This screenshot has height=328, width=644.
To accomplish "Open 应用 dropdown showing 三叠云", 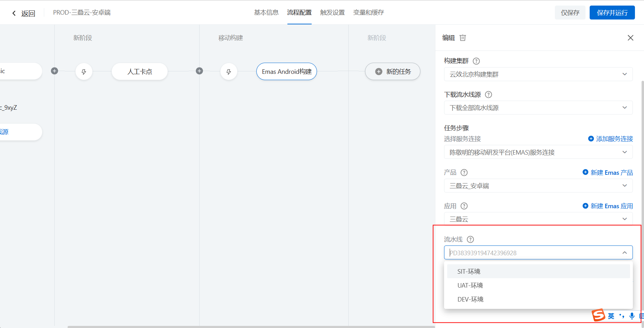I will pyautogui.click(x=538, y=219).
